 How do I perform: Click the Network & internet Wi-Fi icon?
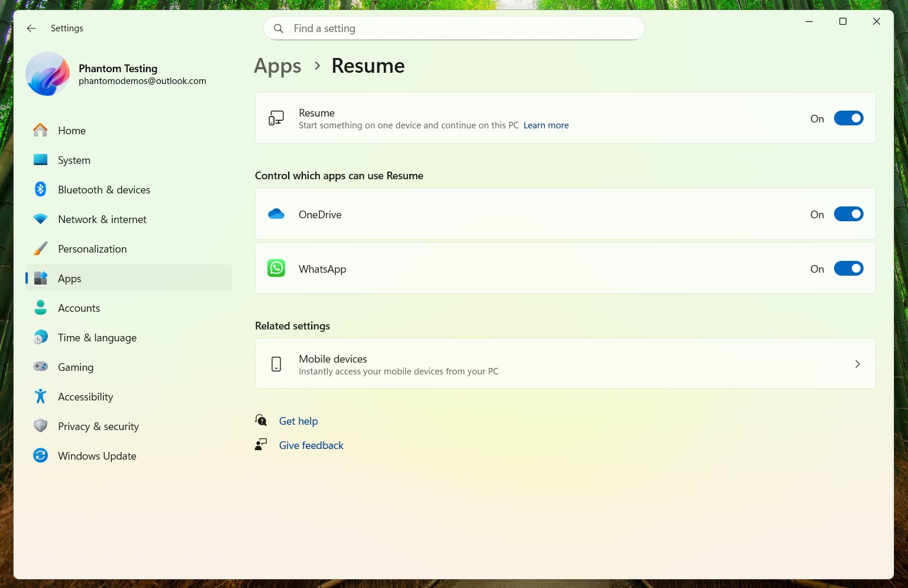pyautogui.click(x=40, y=219)
